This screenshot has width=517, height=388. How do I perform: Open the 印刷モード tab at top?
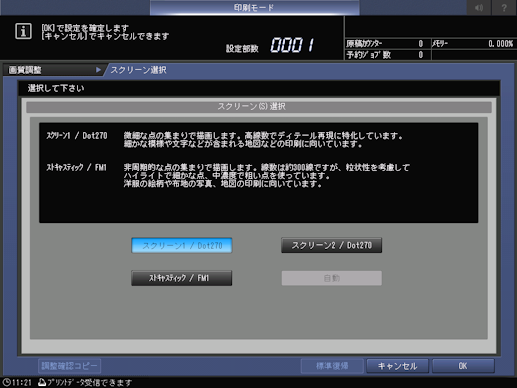pyautogui.click(x=255, y=8)
